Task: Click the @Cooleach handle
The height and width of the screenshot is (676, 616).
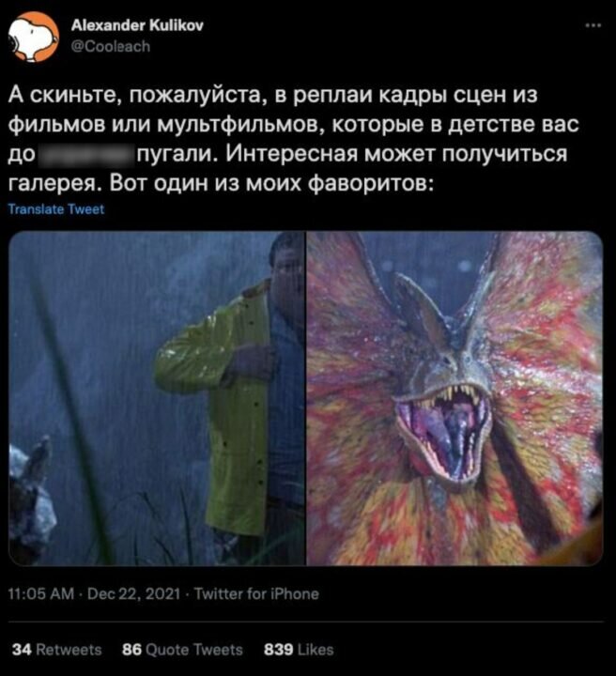Action: (x=111, y=46)
